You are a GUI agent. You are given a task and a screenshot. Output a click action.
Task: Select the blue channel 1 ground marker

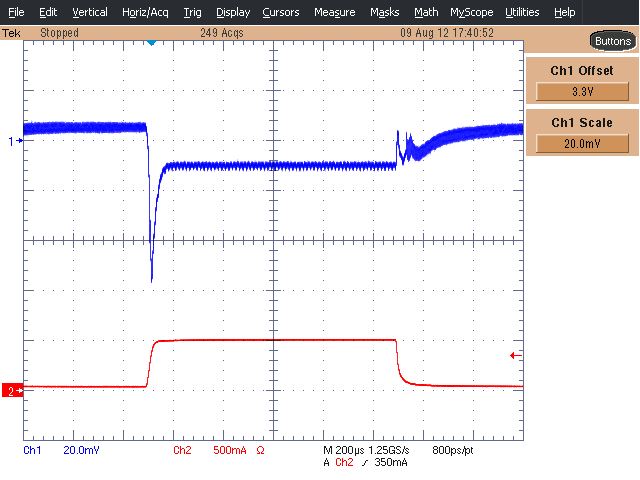tap(16, 141)
